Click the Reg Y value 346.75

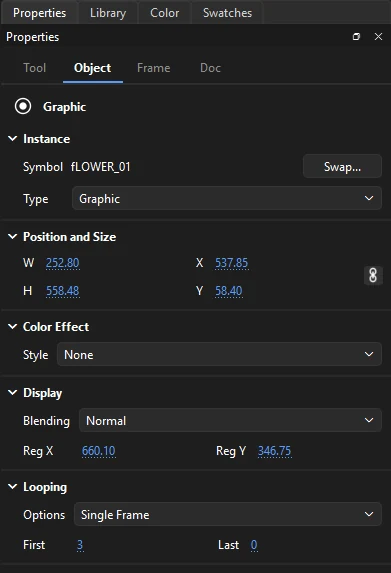click(274, 451)
